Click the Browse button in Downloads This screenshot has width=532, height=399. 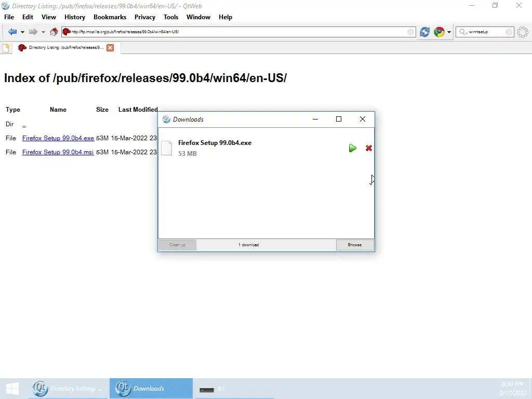click(x=355, y=245)
